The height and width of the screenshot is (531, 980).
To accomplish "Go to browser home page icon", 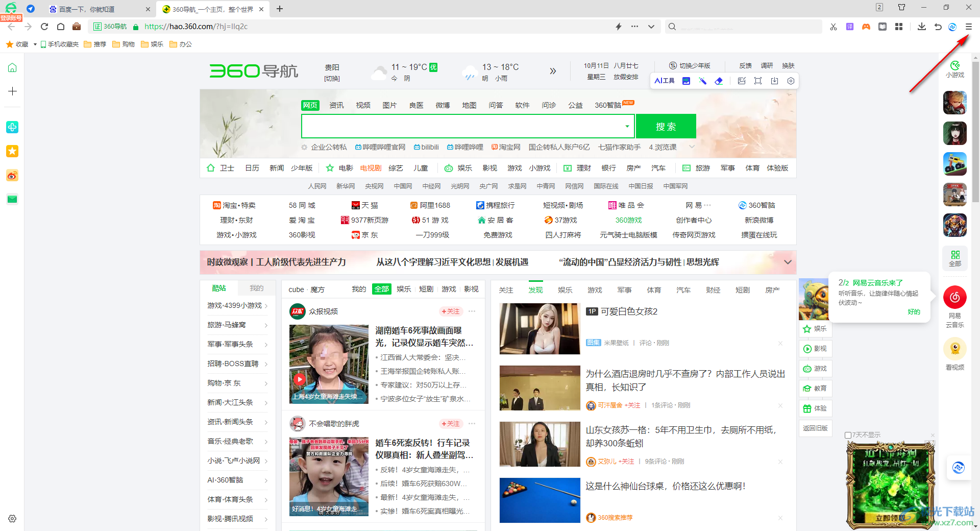I will [61, 27].
